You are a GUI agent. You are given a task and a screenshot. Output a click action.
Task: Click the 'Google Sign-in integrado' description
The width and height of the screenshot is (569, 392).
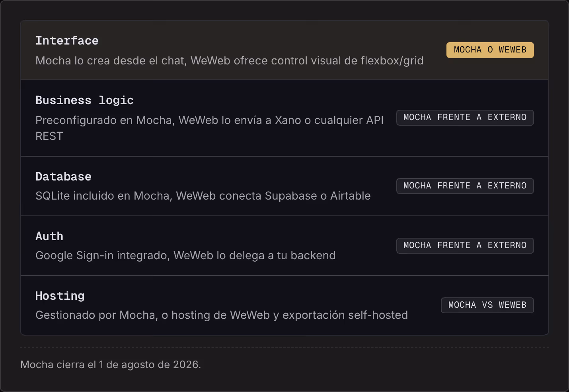click(x=185, y=255)
